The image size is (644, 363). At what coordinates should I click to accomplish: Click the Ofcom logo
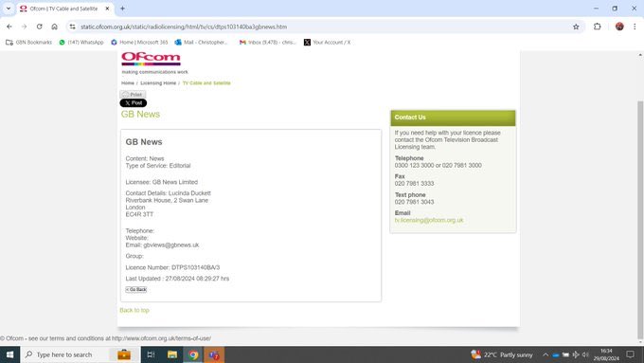coord(151,59)
